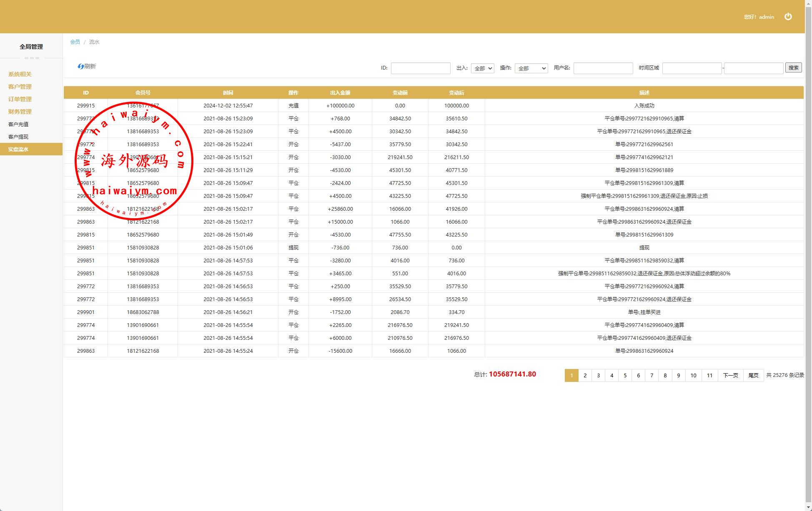Viewport: 812px width, 511px height.
Task: Jump to 尾页 last page
Action: coord(753,375)
